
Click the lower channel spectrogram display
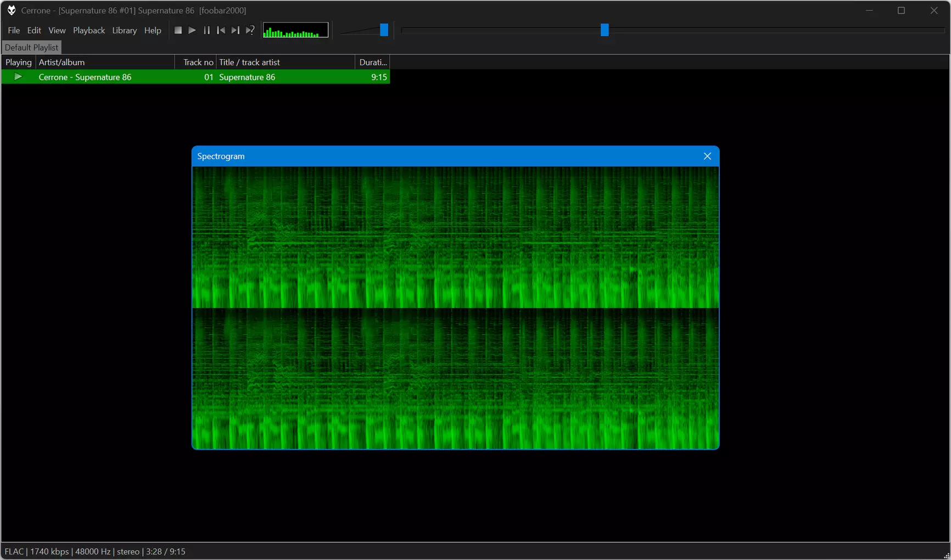(455, 378)
